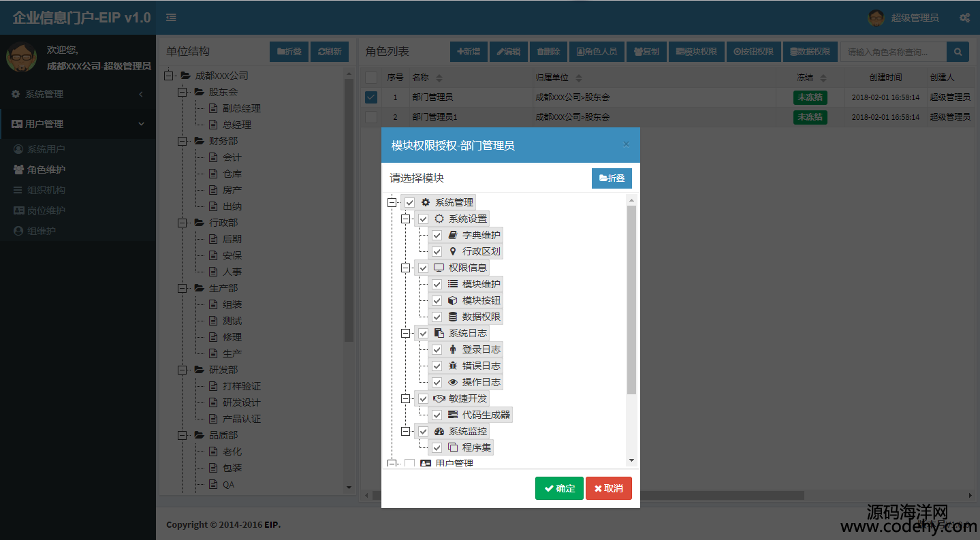Sort by 归属单位 column sort icon

tap(579, 78)
